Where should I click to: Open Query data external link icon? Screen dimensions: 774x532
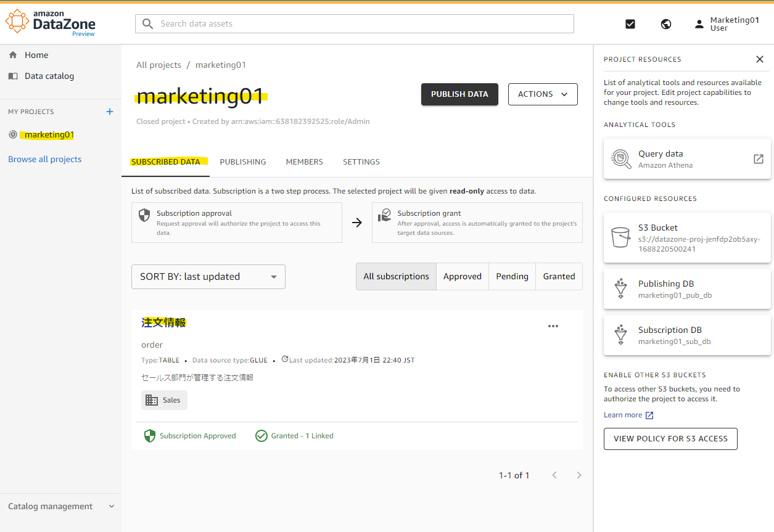click(759, 159)
